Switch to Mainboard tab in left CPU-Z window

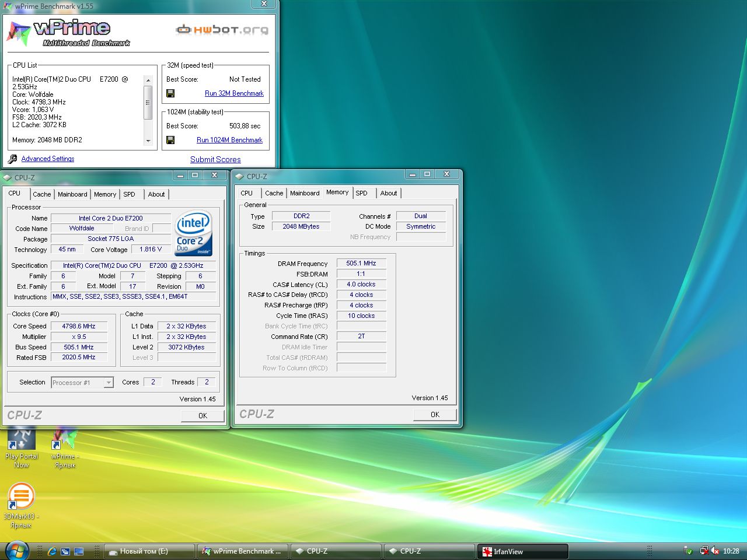72,194
